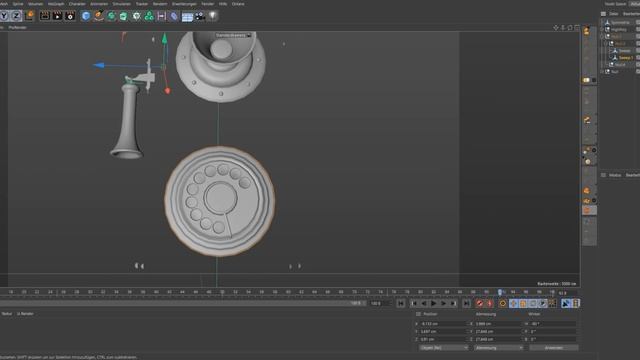Viewport: 640px width, 360px height.
Task: Open the MoGraph menu
Action: click(x=56, y=4)
